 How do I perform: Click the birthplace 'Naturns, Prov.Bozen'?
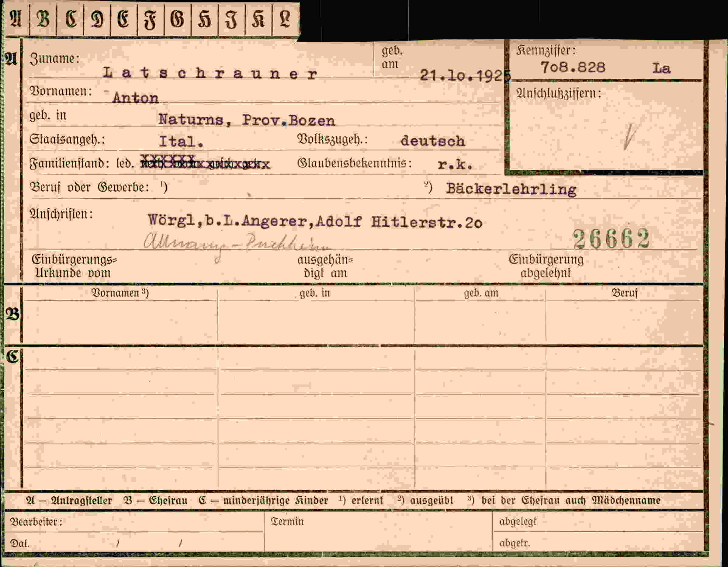247,120
